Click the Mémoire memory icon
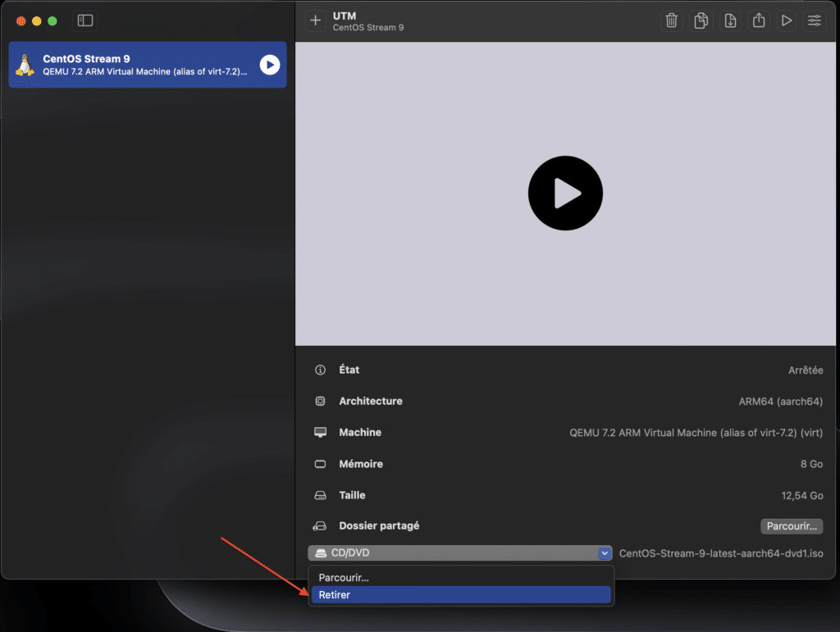 pos(320,464)
